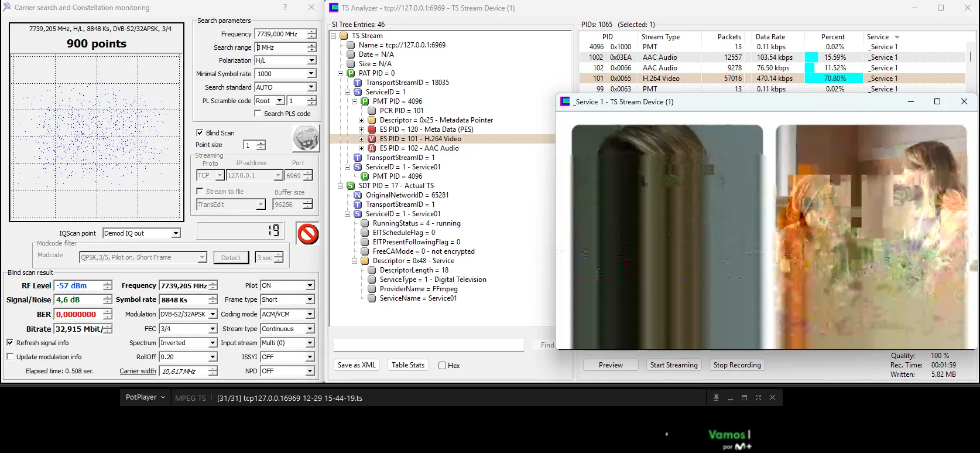Click the red stop scan icon button
The height and width of the screenshot is (453, 980).
[307, 234]
